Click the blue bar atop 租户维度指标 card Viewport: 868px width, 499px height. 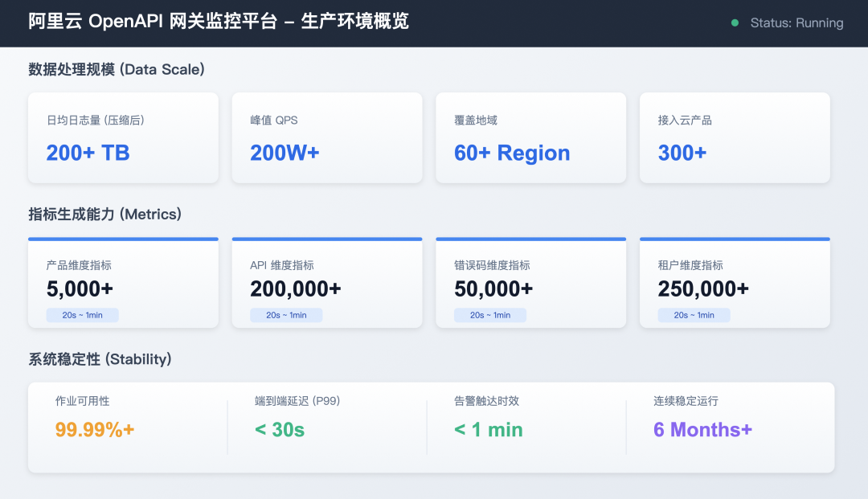pyautogui.click(x=734, y=239)
